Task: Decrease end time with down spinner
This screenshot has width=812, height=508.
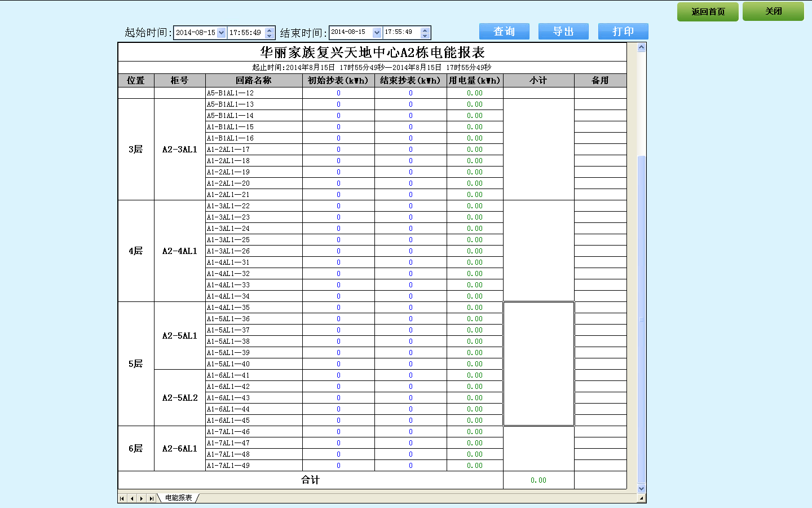Action: (425, 36)
